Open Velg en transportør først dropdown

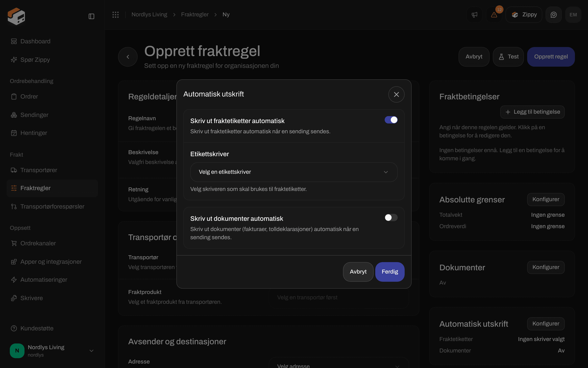pos(339,297)
